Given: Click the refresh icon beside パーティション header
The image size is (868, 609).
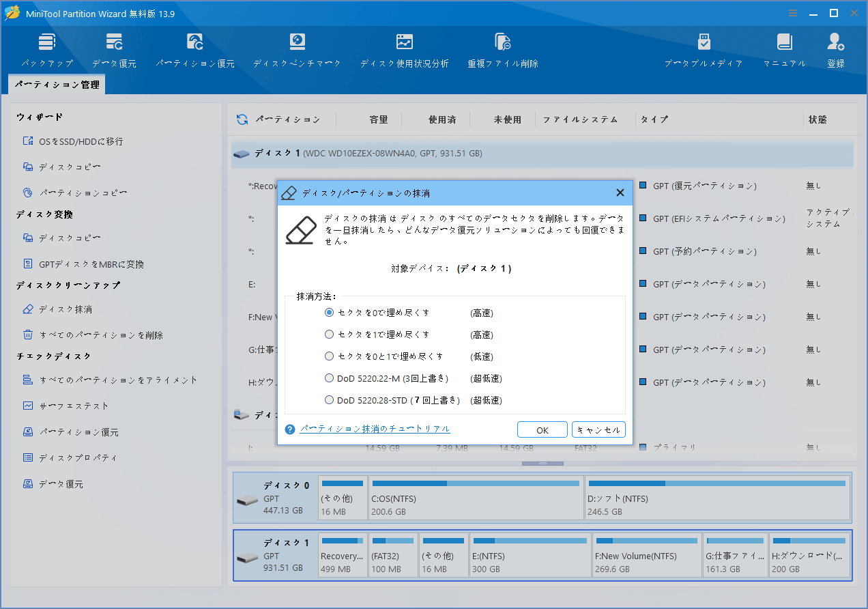Looking at the screenshot, I should pos(242,119).
